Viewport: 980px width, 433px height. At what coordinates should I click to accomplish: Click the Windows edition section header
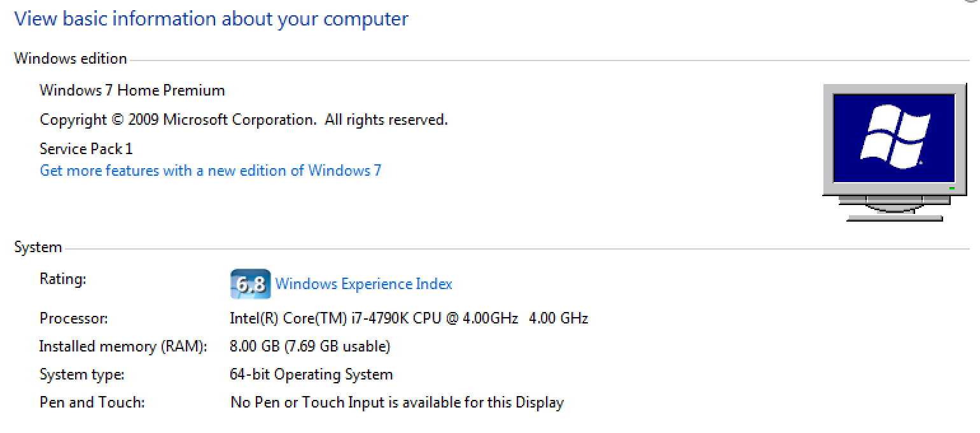click(70, 59)
